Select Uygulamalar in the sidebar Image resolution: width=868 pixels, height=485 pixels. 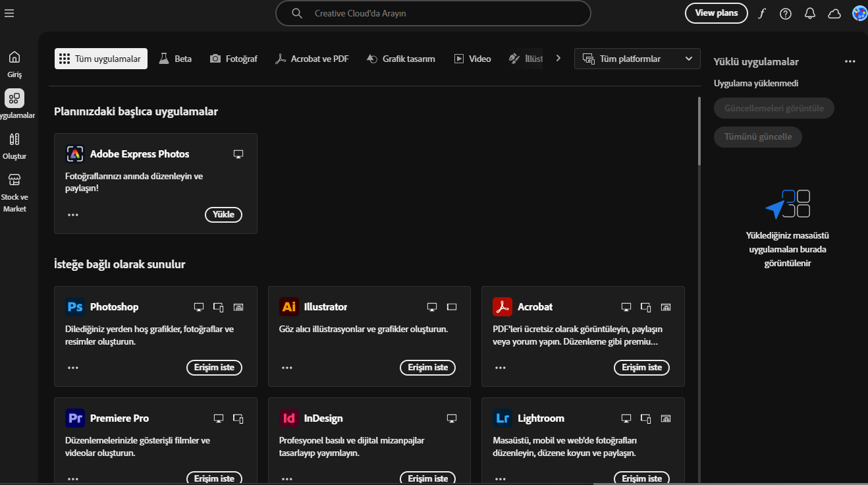[x=14, y=104]
